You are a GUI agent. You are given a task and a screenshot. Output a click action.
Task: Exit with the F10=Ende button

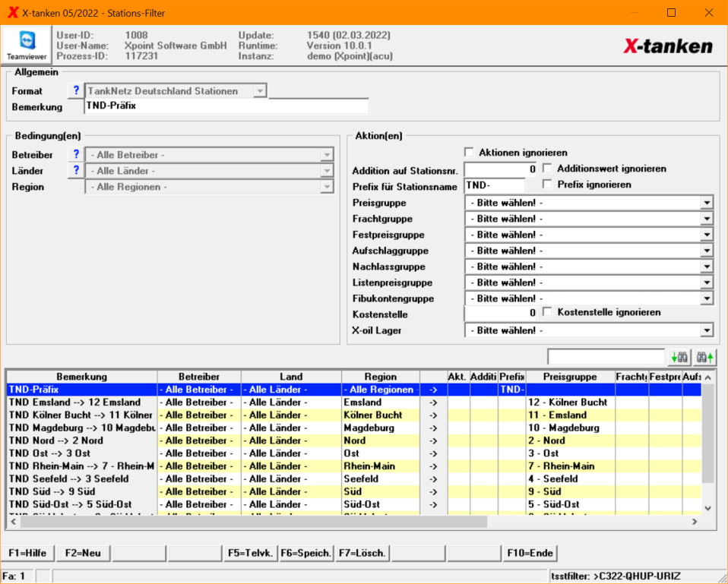pos(530,553)
